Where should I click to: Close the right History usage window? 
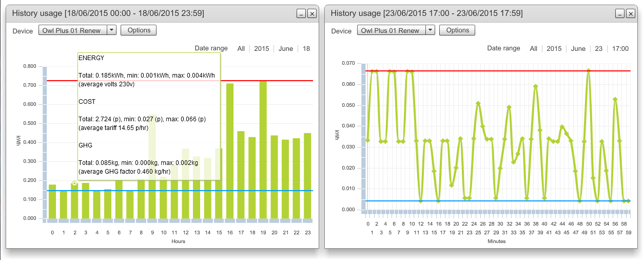pos(631,14)
